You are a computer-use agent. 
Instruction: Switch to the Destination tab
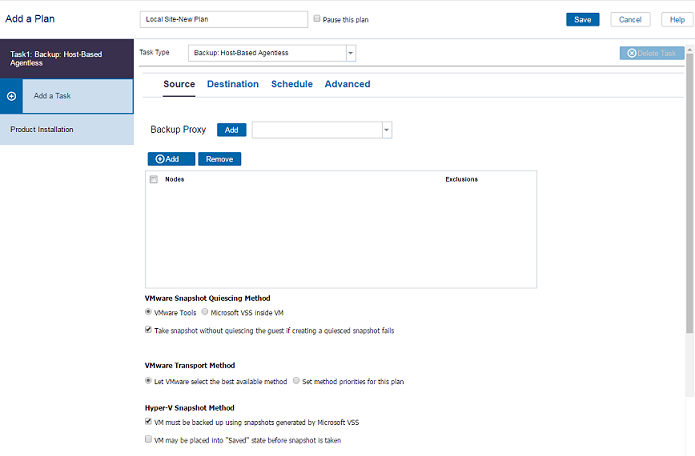coord(232,84)
